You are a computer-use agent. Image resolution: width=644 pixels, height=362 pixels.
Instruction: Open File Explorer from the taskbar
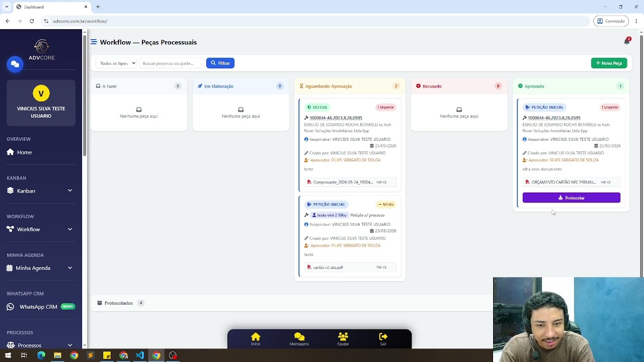pyautogui.click(x=57, y=355)
